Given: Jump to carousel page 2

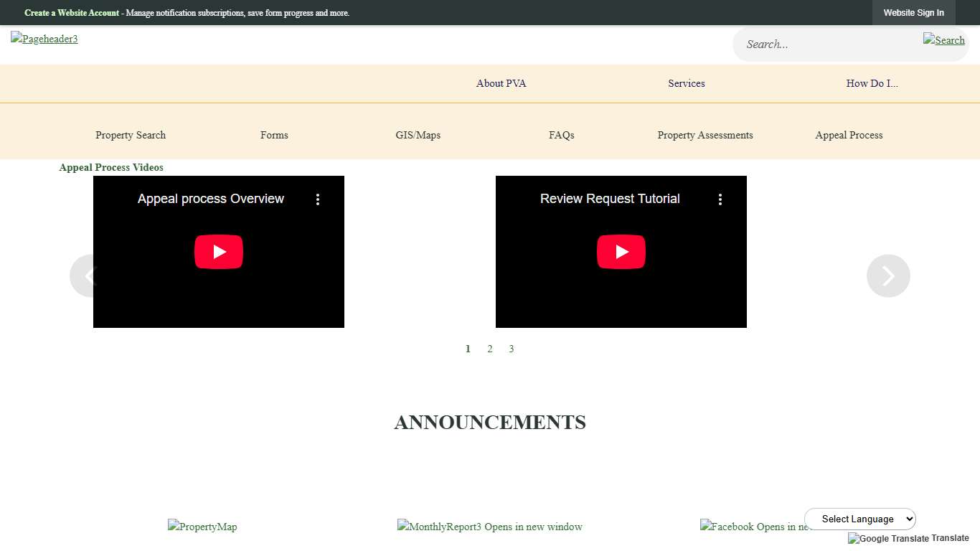Looking at the screenshot, I should [x=490, y=349].
